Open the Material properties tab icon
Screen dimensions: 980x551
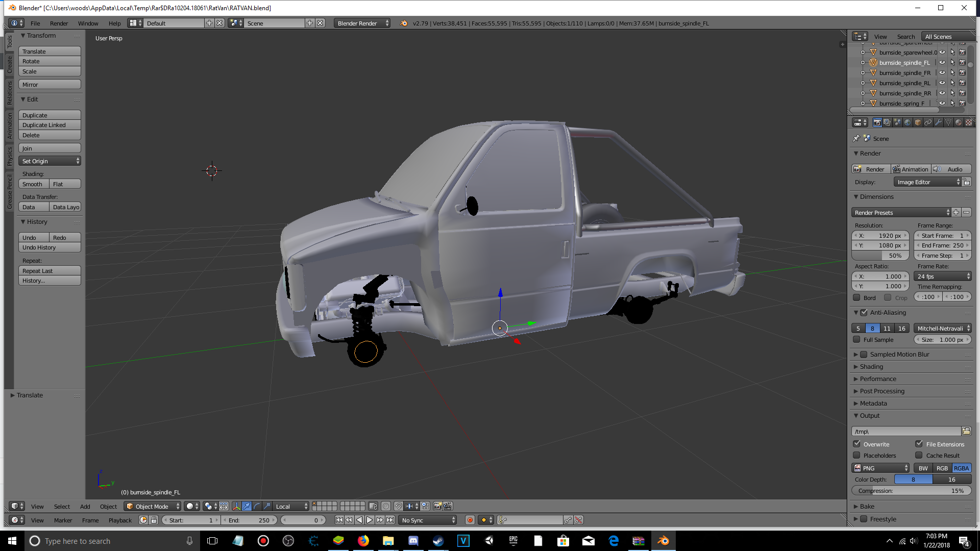tap(959, 122)
